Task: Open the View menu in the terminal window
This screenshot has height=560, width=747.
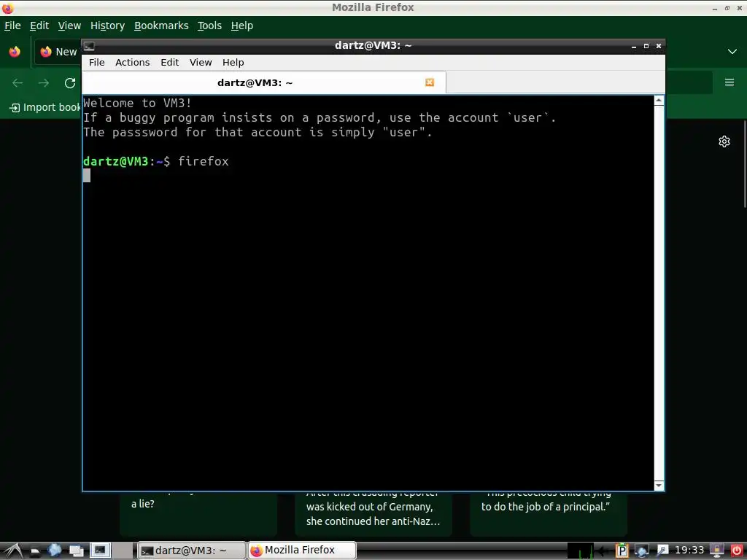Action: [x=201, y=63]
